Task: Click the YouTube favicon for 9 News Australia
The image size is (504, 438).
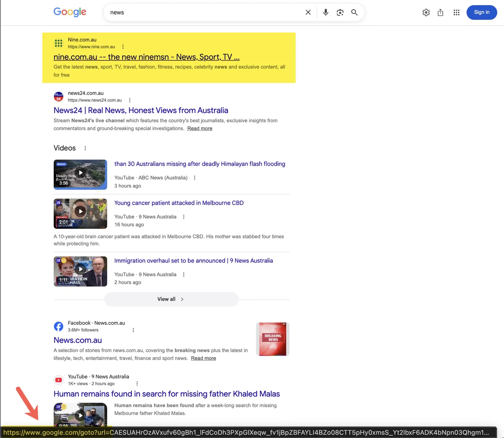Action: (58, 380)
